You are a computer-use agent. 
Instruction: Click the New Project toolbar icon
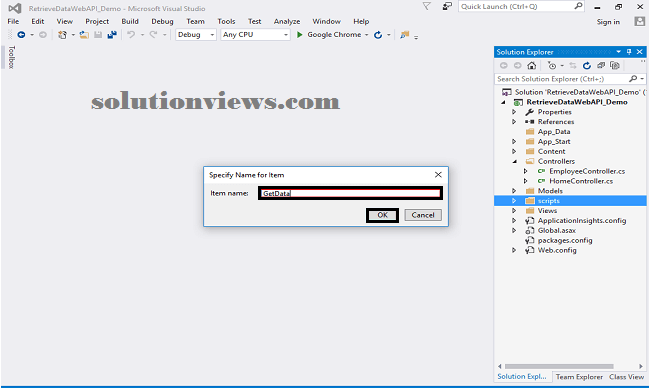pyautogui.click(x=62, y=35)
